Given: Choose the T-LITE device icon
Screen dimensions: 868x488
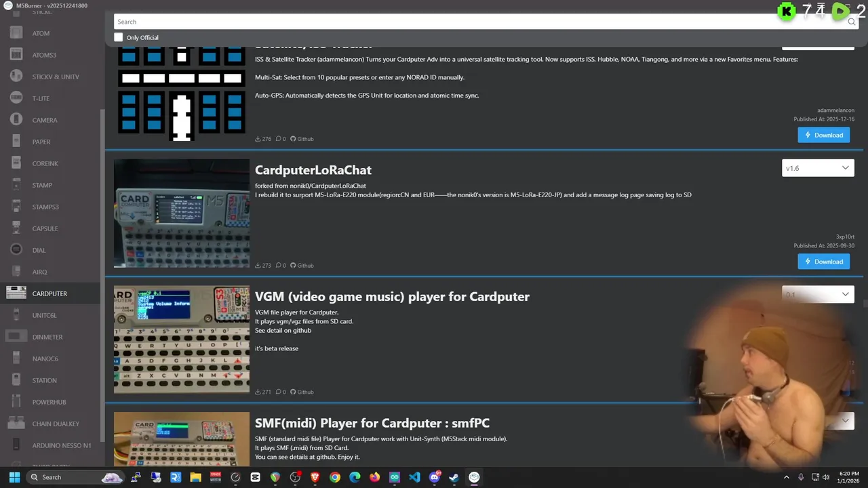Looking at the screenshot, I should click(x=16, y=98).
